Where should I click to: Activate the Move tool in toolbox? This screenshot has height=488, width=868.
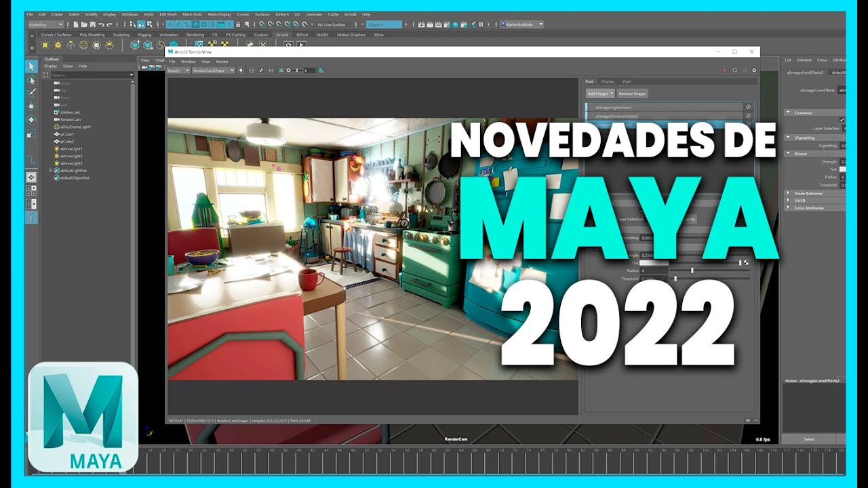[31, 106]
